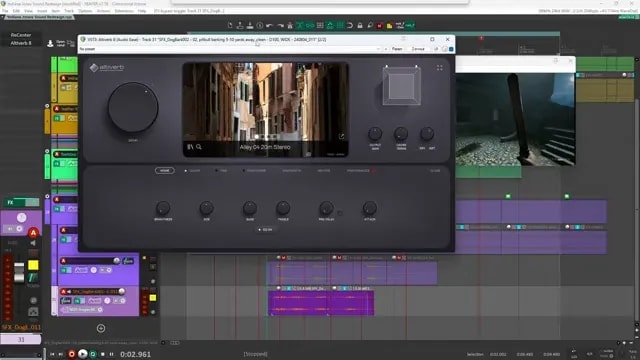
Task: Open Project Settings from the toolbar
Action: (x=260, y=25)
